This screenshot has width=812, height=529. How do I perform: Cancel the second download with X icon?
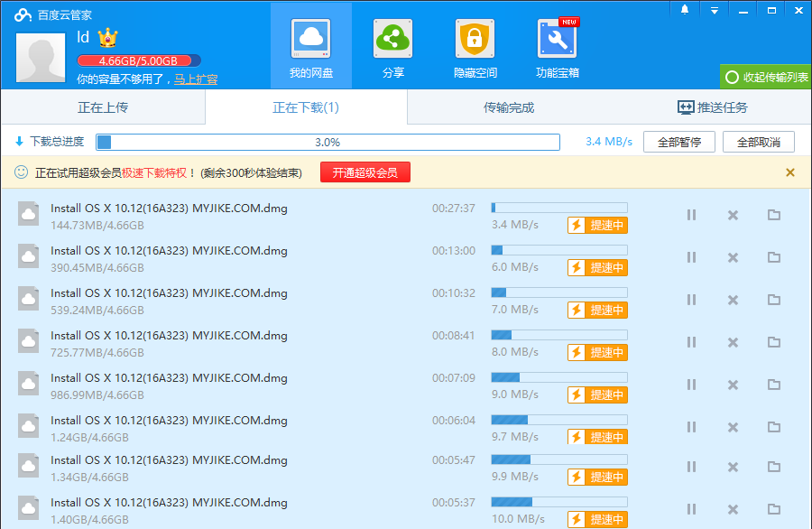coord(733,257)
